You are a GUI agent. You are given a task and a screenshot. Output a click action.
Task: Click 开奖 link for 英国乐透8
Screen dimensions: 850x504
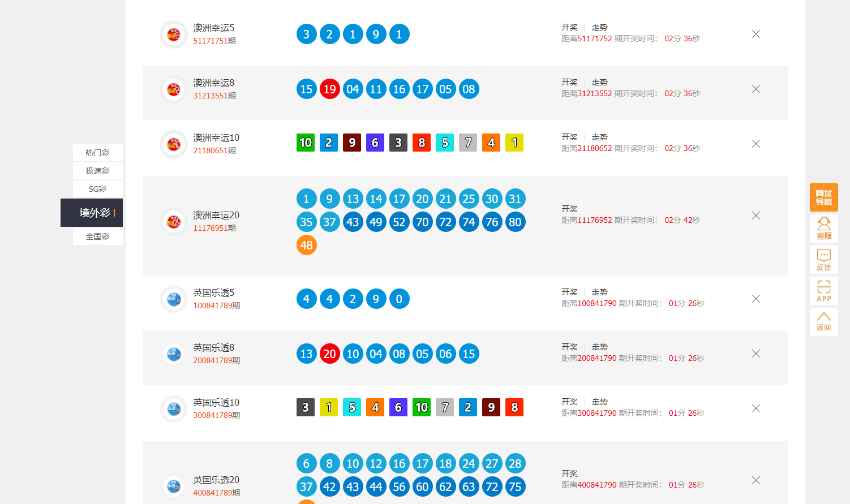(x=569, y=347)
